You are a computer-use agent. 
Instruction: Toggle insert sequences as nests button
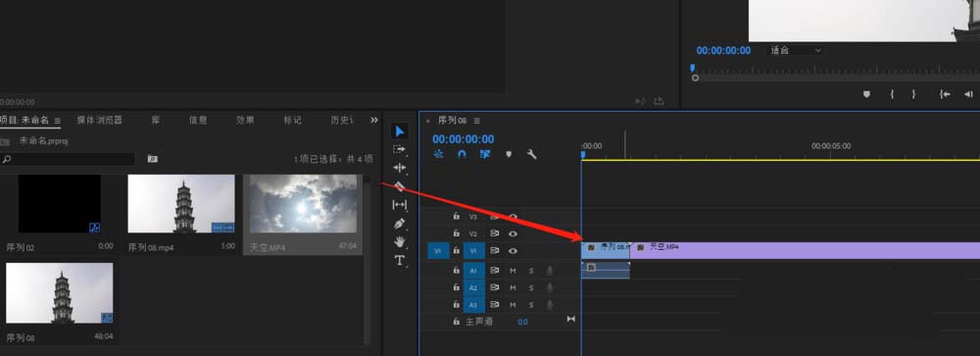(439, 154)
